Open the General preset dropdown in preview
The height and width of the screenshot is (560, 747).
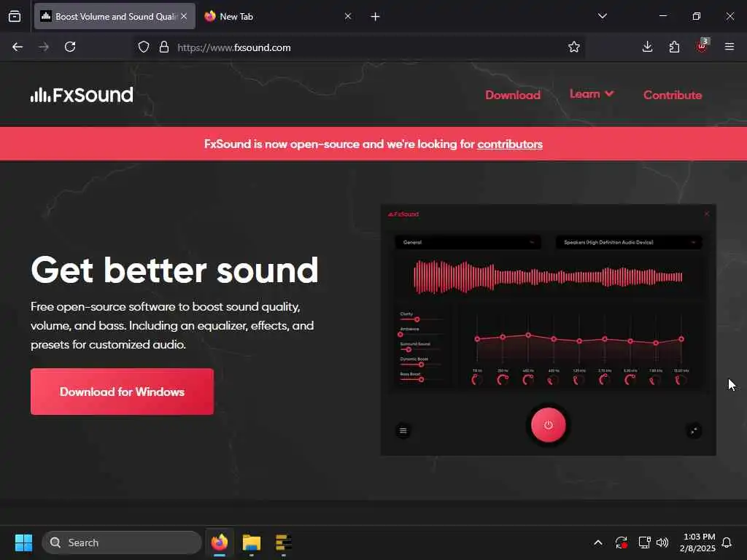coord(468,242)
